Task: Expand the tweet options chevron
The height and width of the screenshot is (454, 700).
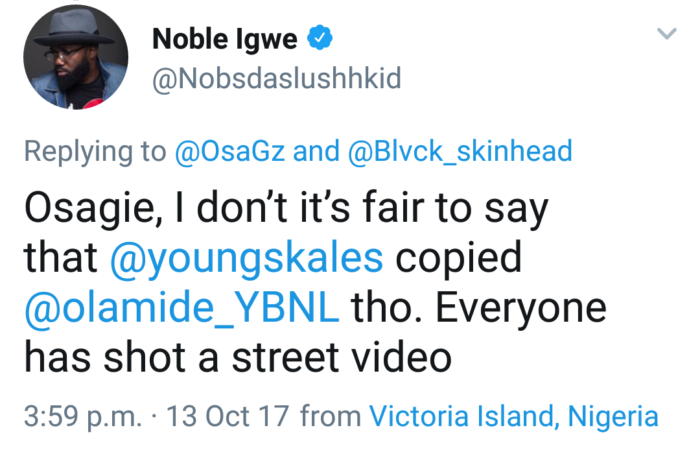Action: tap(665, 35)
